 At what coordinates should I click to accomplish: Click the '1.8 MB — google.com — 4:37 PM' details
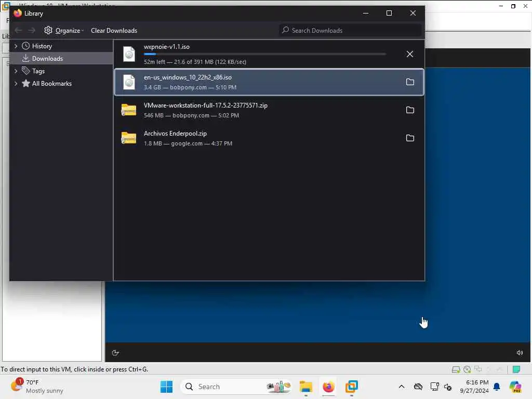pyautogui.click(x=188, y=143)
